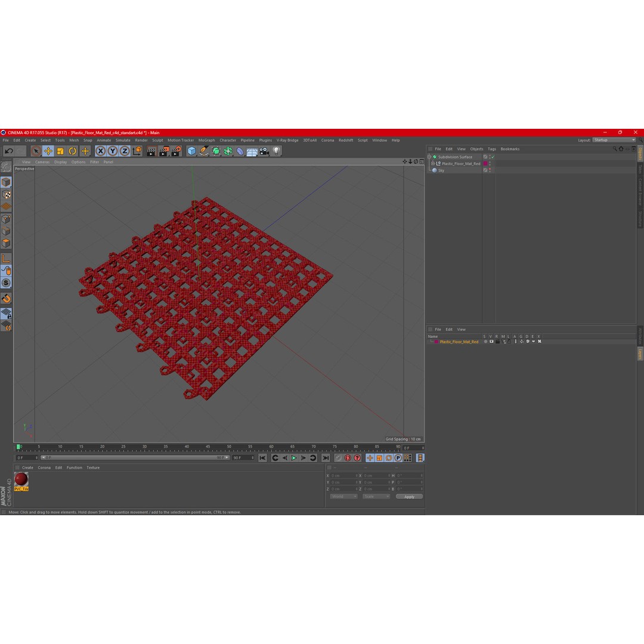
Task: Go to start of animation
Action: point(262,457)
